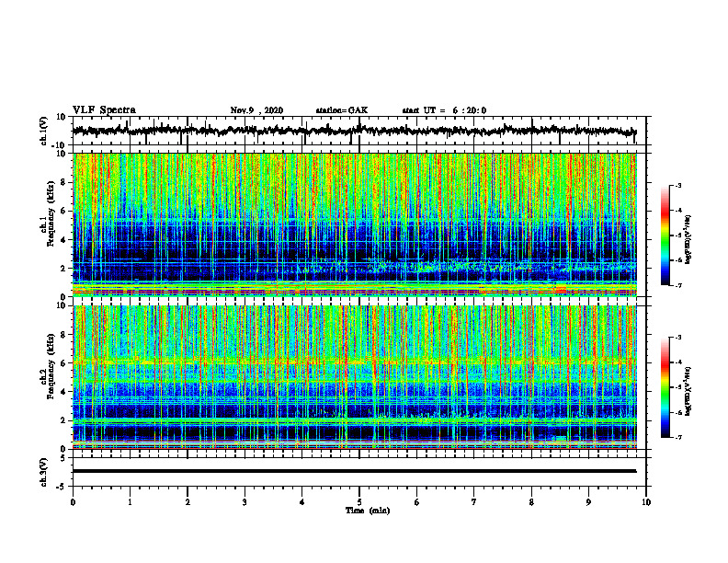Image resolution: width=728 pixels, height=563 pixels.
Task: Click inside the ch.2 frequency spectrogram
Action: [354, 377]
